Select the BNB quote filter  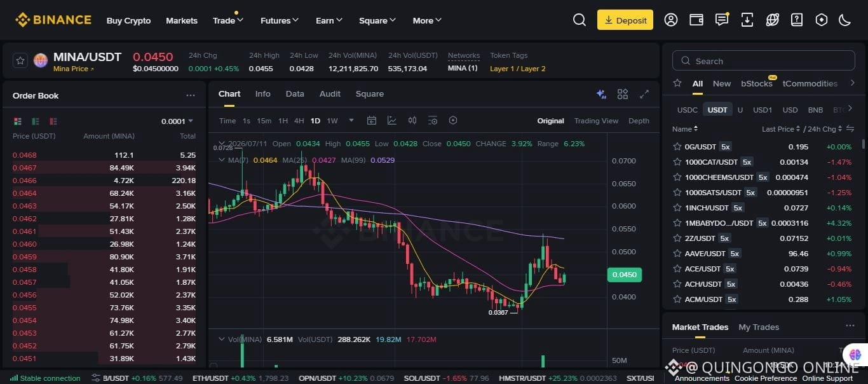pos(815,109)
